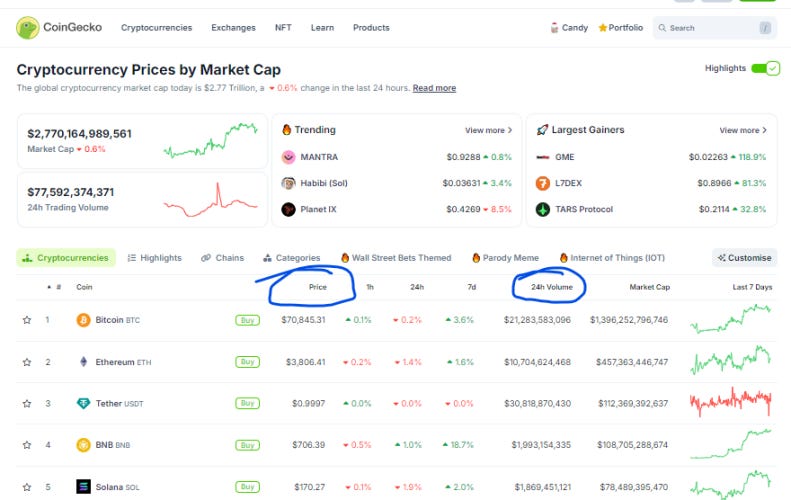Click the Solana coin logo
This screenshot has width=791, height=500.
tap(83, 487)
